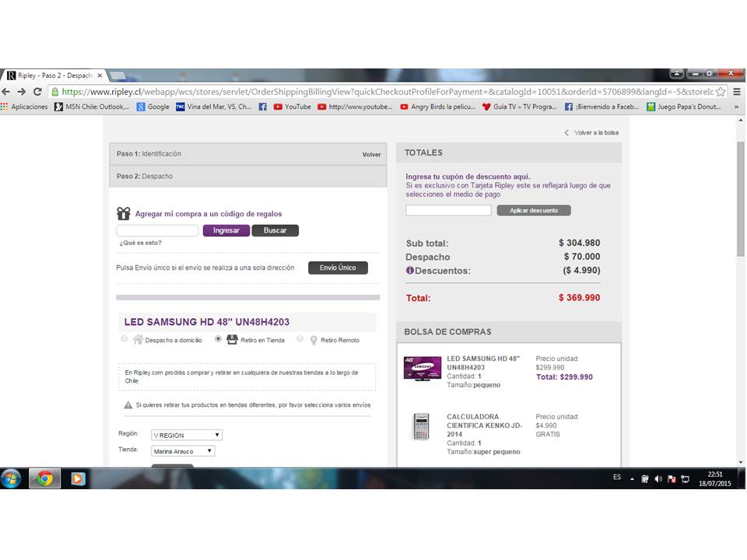747x560 pixels.
Task: Show more bookmarks chevron
Action: pyautogui.click(x=737, y=107)
